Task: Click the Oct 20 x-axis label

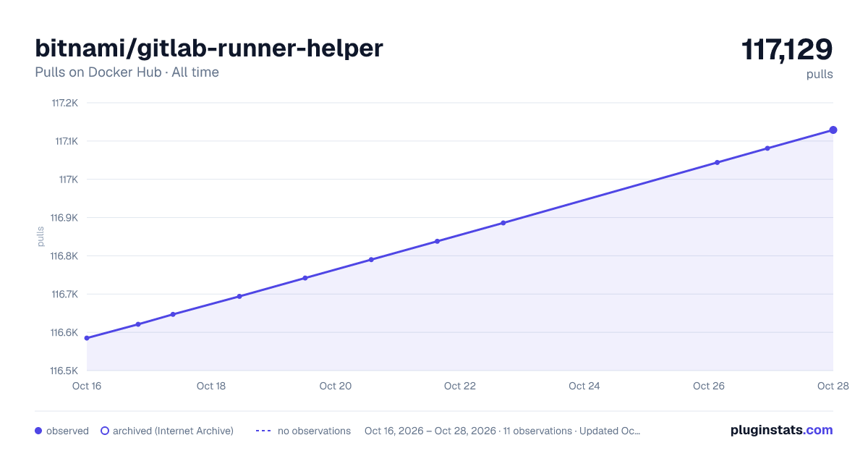Action: (336, 386)
